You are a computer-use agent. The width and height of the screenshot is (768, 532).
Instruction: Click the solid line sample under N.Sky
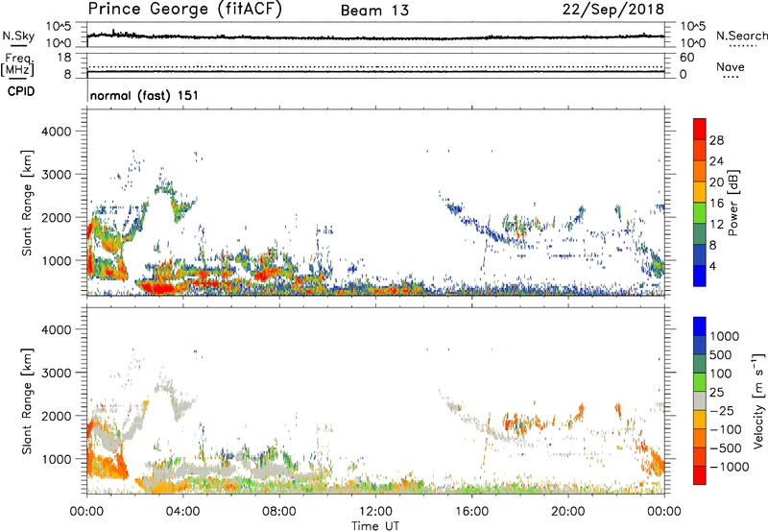point(18,46)
